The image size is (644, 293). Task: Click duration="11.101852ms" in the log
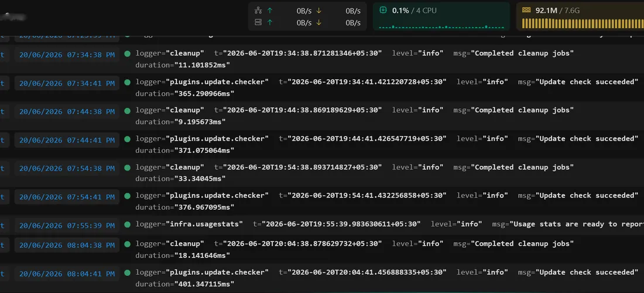(x=183, y=65)
